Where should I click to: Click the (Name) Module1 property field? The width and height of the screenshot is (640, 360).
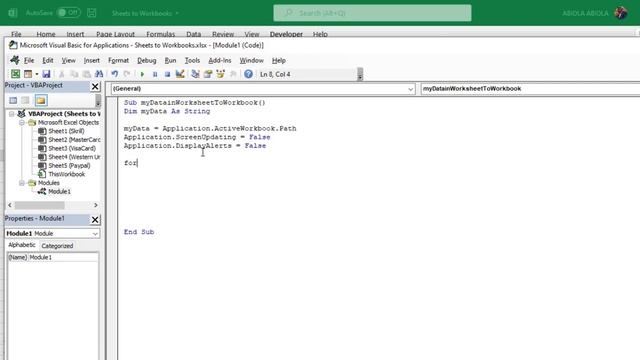point(53,258)
